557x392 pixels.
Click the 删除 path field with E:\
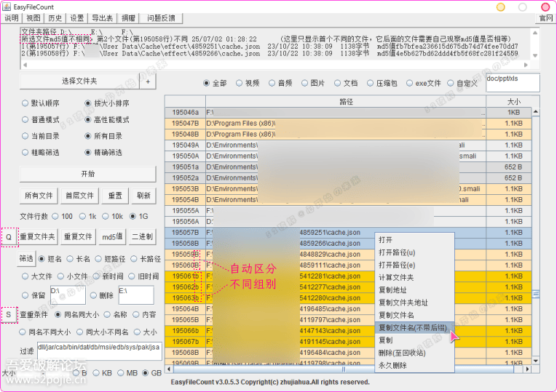point(136,295)
